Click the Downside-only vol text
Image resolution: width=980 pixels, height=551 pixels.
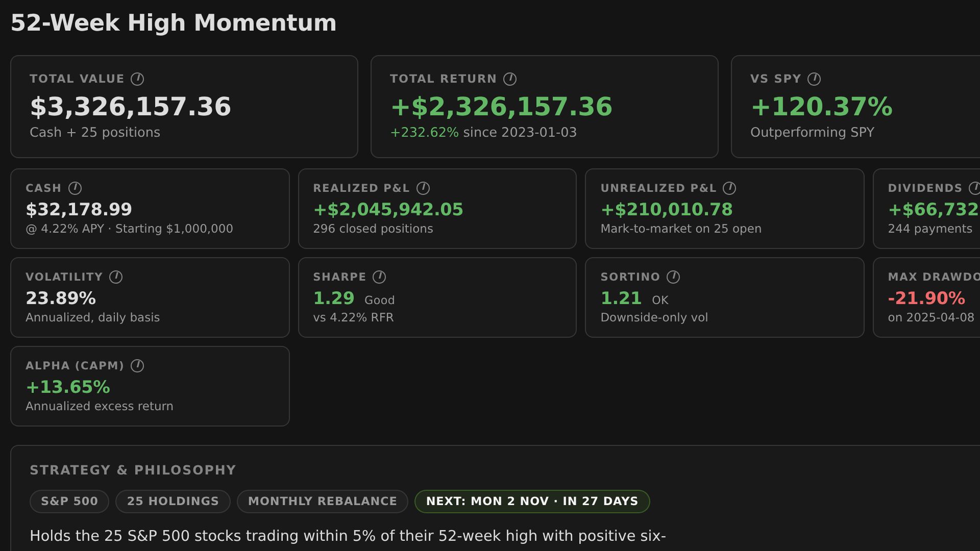click(x=654, y=318)
